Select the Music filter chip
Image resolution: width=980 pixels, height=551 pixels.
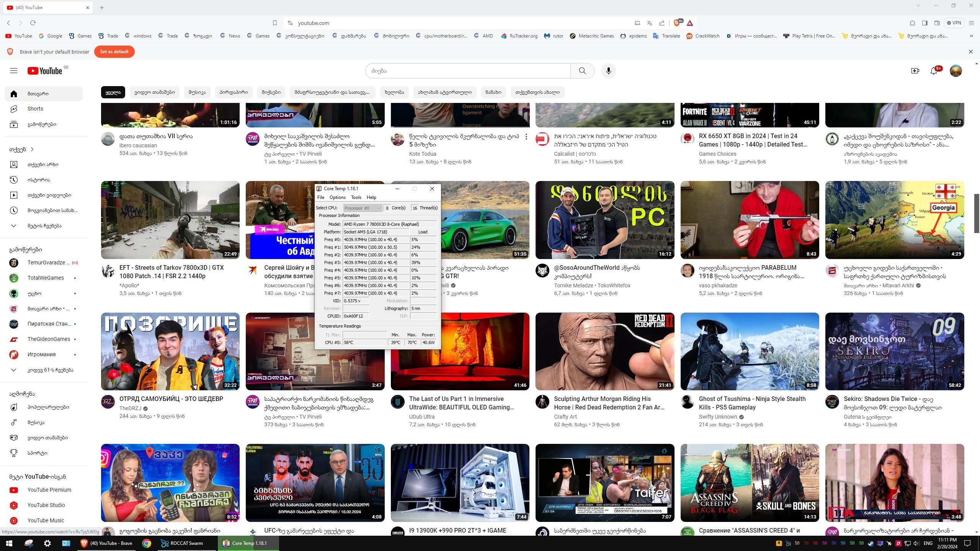(197, 92)
